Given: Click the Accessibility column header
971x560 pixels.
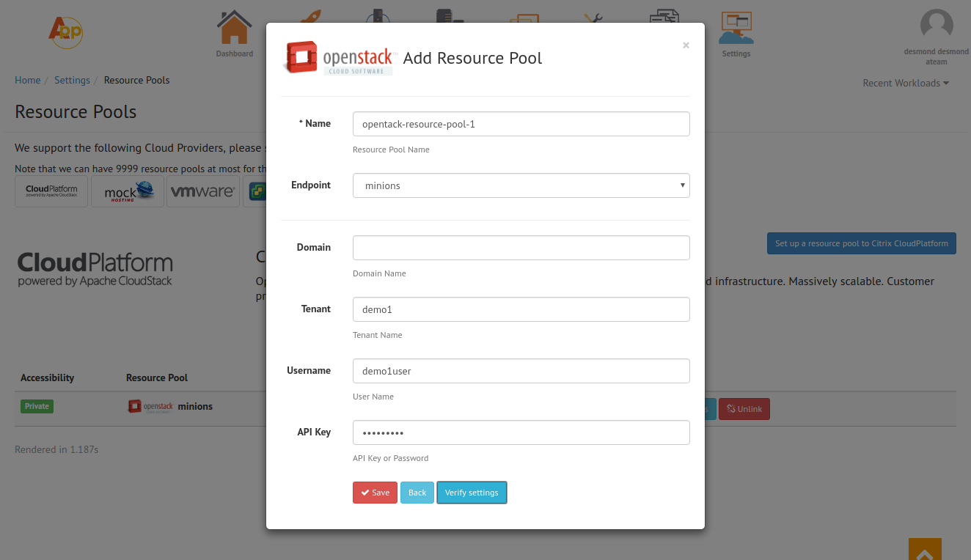Looking at the screenshot, I should (x=47, y=377).
